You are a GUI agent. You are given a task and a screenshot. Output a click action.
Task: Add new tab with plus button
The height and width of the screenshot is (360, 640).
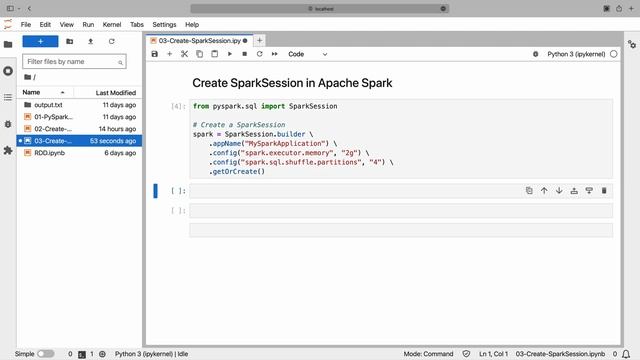point(259,40)
